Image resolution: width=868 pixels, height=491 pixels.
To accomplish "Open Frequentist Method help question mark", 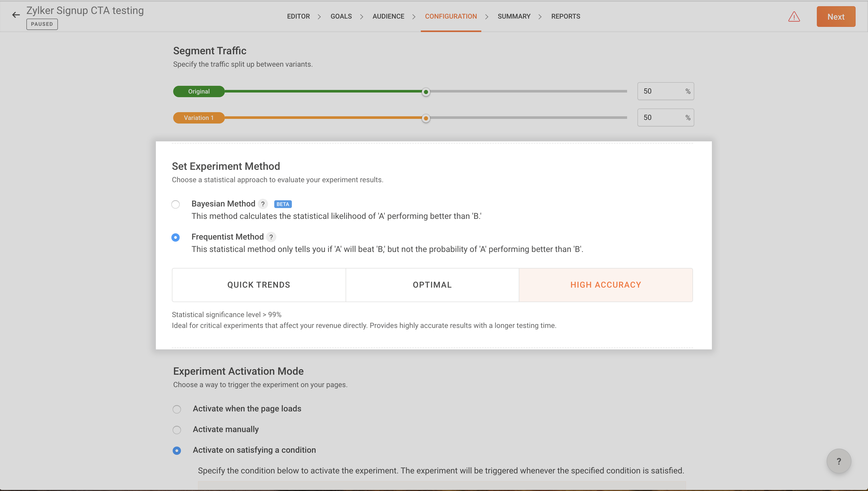I will [271, 237].
